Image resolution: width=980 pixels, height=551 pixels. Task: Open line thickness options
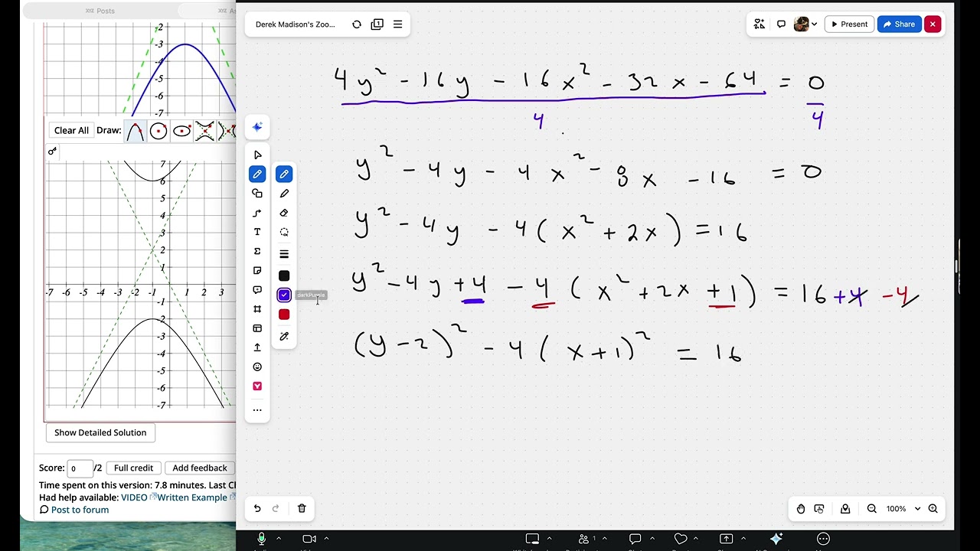(284, 254)
